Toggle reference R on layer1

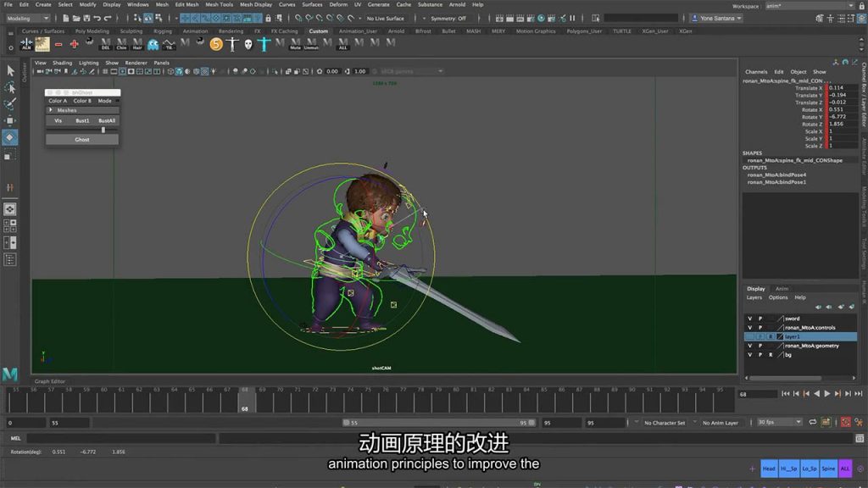771,336
